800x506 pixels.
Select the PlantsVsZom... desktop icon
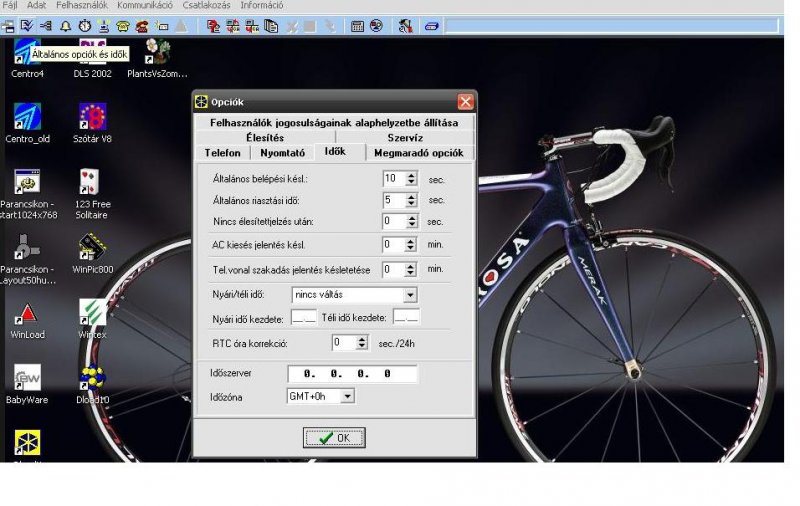click(157, 59)
